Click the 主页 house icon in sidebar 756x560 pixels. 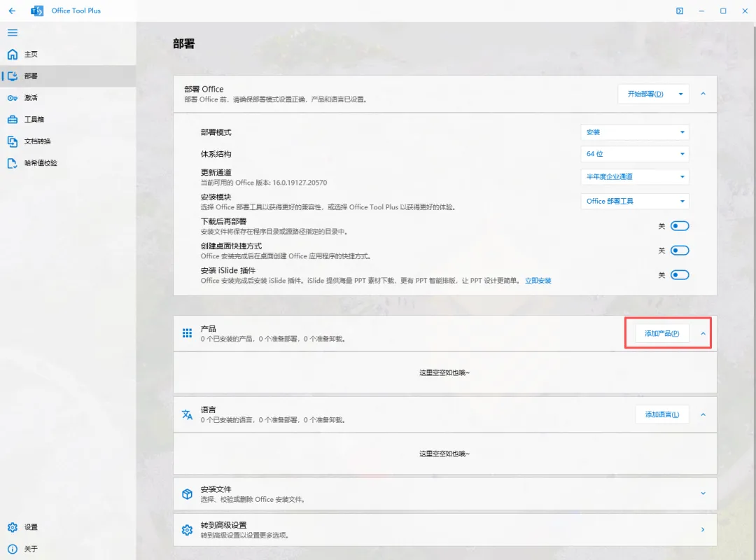tap(13, 54)
